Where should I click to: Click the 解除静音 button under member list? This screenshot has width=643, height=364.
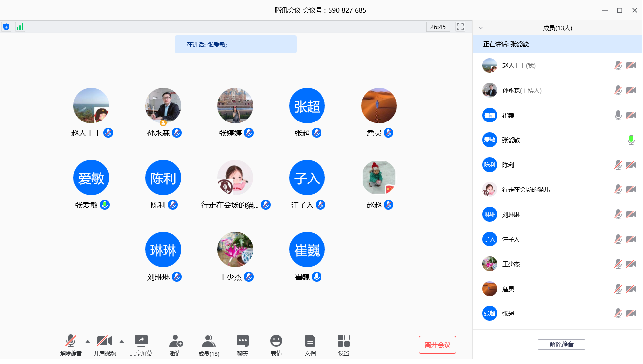coord(561,344)
